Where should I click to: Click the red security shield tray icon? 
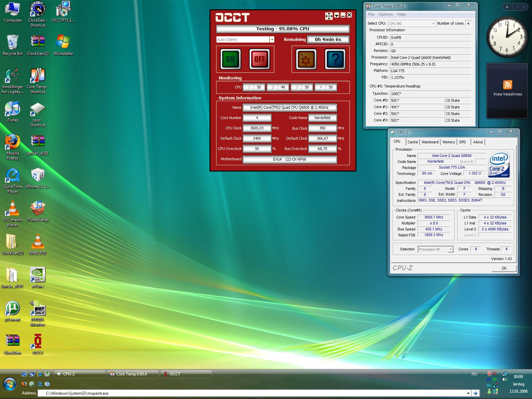pyautogui.click(x=489, y=373)
